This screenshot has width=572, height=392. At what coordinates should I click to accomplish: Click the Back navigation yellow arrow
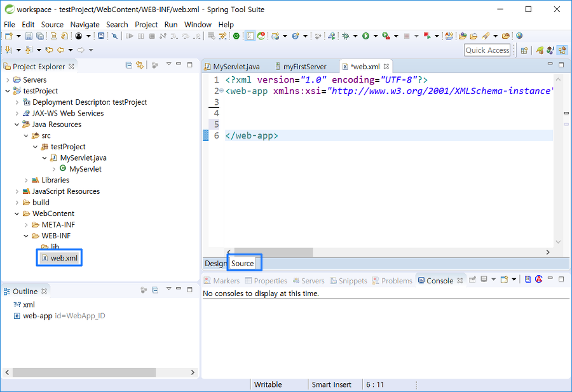pos(60,50)
